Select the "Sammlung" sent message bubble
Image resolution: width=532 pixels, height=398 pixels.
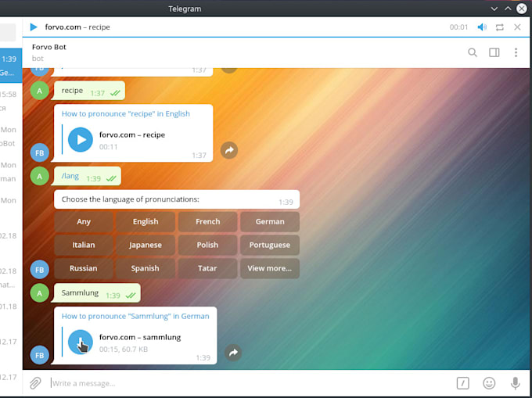[97, 293]
